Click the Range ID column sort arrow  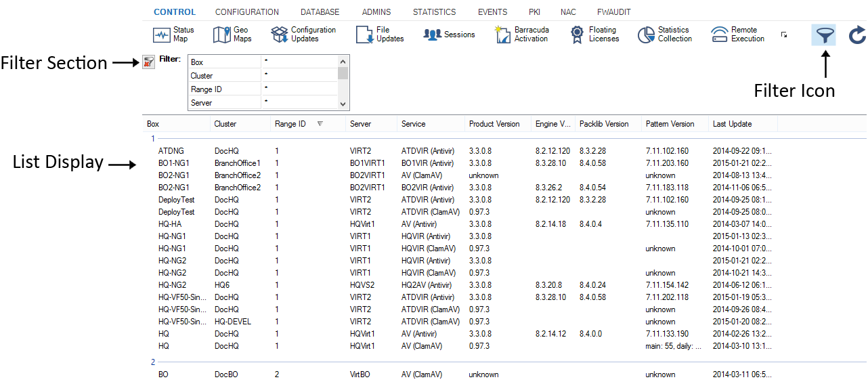320,124
